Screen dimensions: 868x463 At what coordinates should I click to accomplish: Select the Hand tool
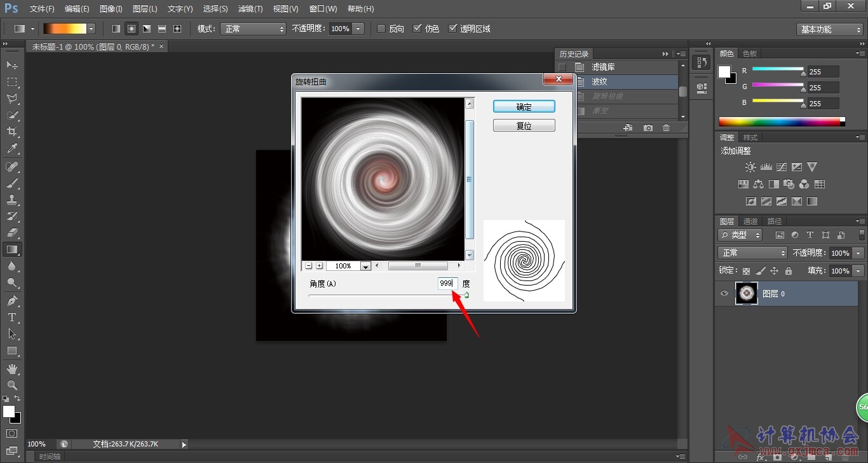point(12,368)
